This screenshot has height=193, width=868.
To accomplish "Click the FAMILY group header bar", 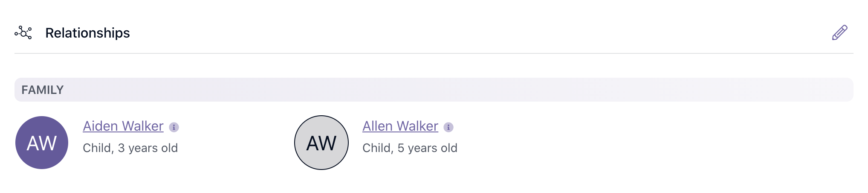I will 434,90.
